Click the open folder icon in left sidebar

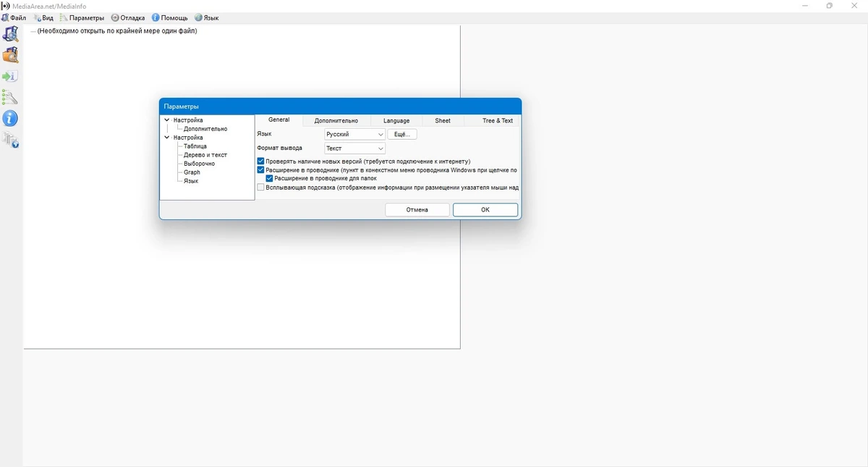click(10, 55)
